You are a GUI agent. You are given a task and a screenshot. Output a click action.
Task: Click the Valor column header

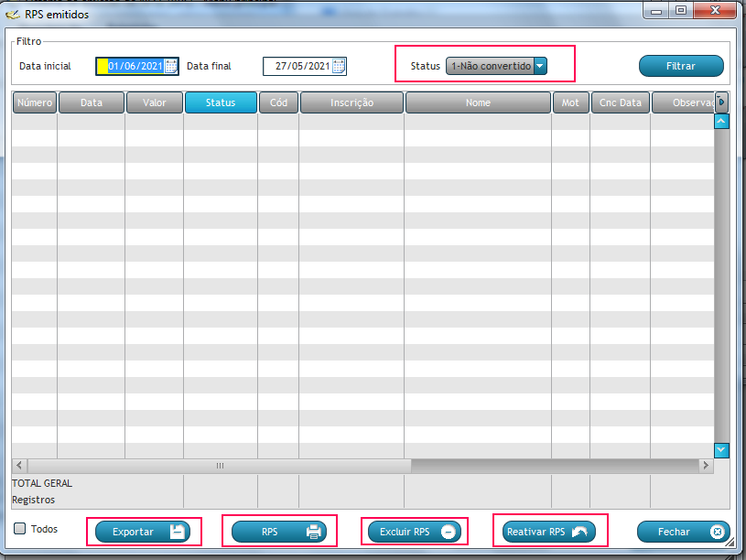click(x=155, y=102)
